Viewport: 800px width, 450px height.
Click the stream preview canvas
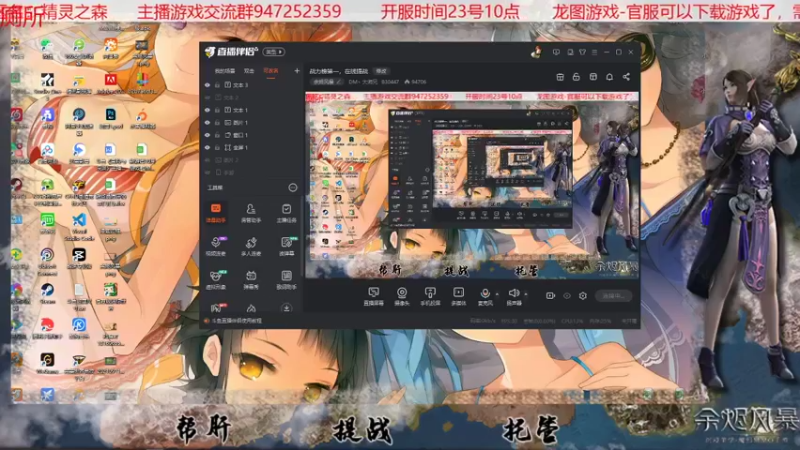(x=472, y=185)
